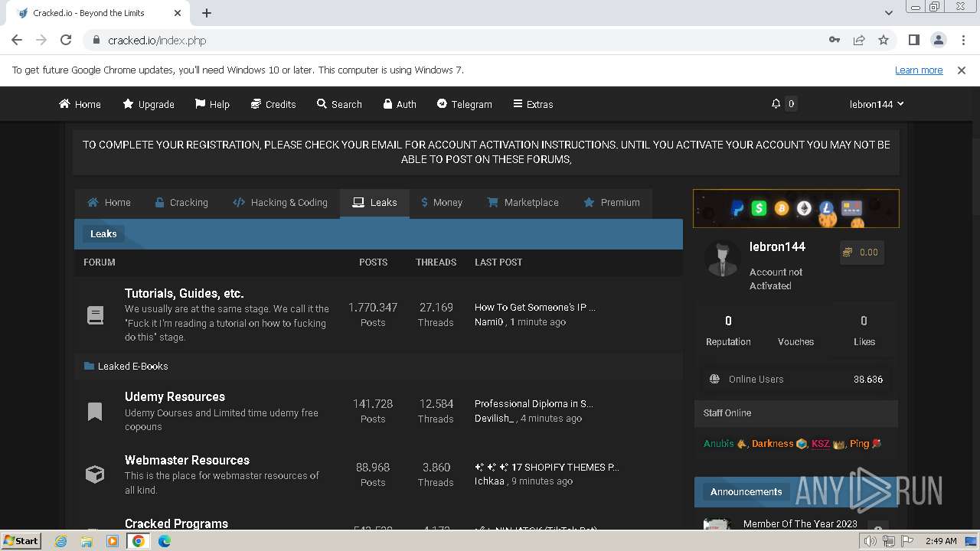Open the Help section
980x551 pixels.
(212, 104)
